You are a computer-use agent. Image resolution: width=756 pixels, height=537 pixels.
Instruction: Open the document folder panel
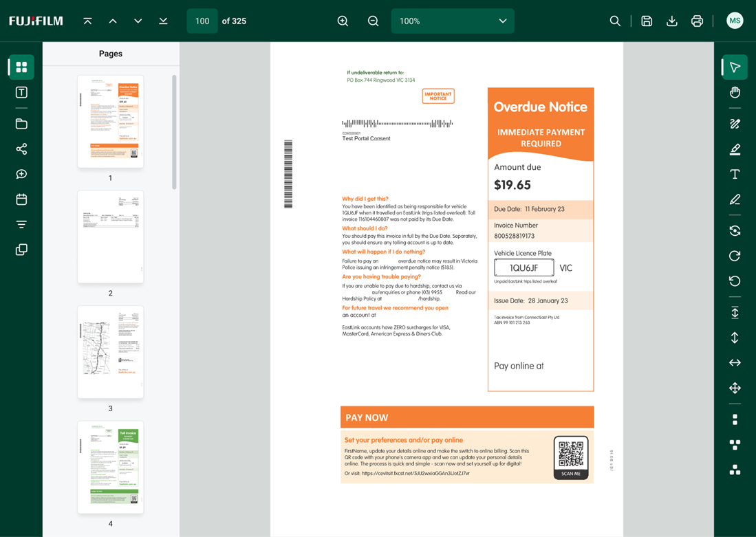click(21, 124)
